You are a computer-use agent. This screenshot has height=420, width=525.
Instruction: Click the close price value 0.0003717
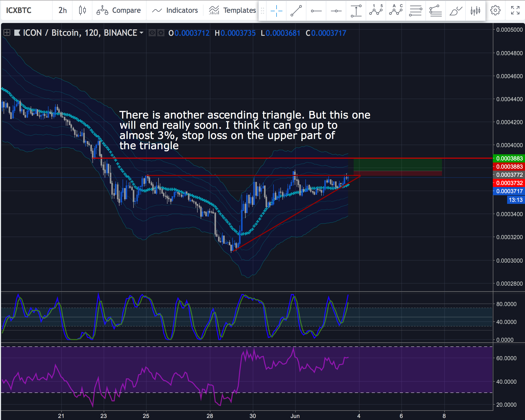click(x=329, y=33)
